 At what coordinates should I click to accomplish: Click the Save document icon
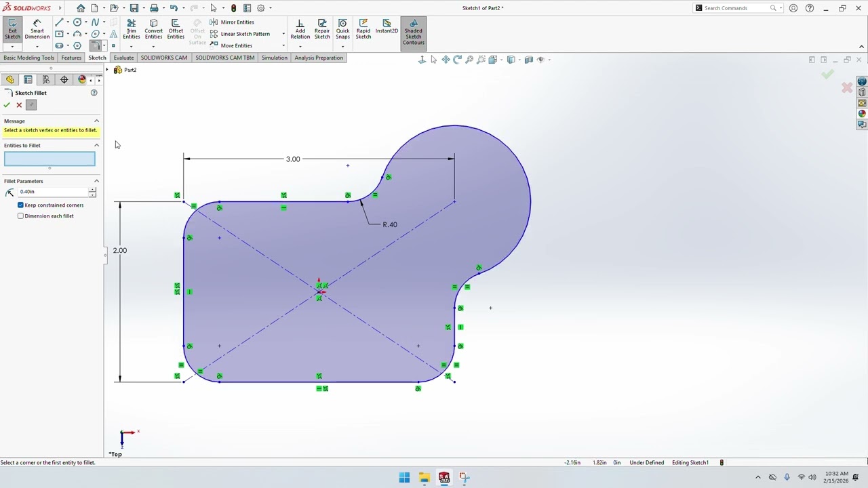pyautogui.click(x=134, y=8)
